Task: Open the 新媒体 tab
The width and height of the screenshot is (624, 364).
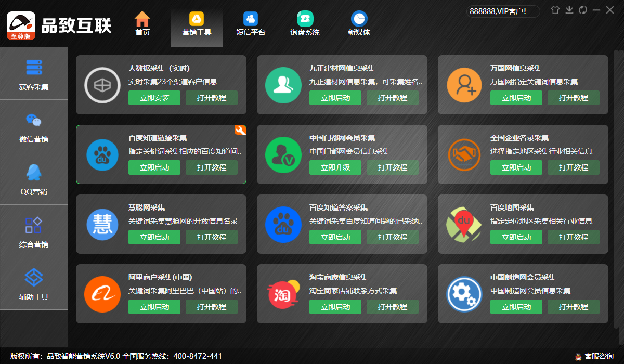Action: tap(359, 24)
